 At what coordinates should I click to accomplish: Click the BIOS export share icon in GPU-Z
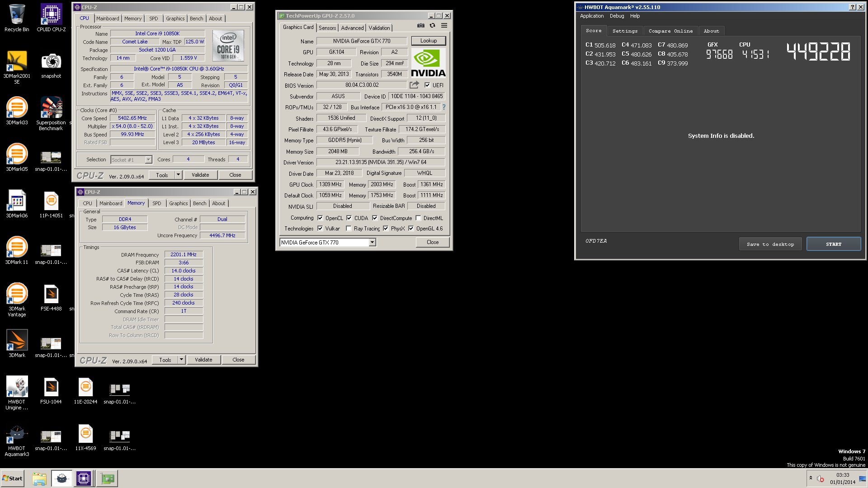pos(414,85)
